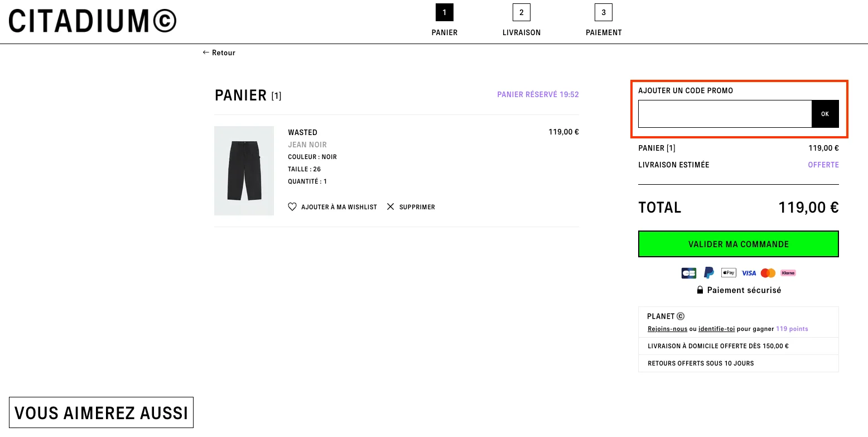Click the Rejoins-nous link
The image size is (868, 437).
tap(667, 329)
